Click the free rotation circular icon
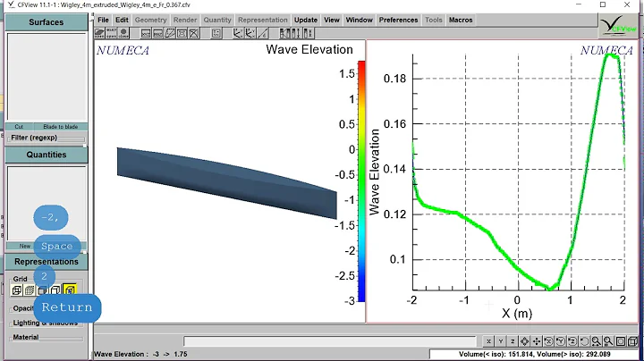Screen dimensions: 644x361 (584, 341)
